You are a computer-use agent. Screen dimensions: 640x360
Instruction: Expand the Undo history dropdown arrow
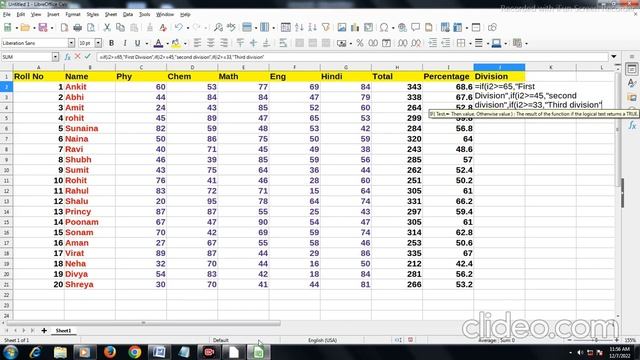tap(187, 28)
